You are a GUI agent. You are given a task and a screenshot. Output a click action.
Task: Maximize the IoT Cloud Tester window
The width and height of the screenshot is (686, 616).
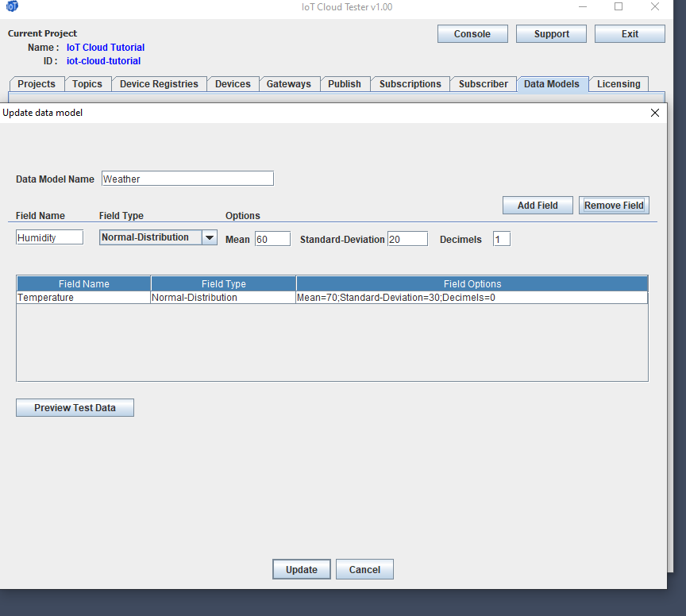point(619,6)
